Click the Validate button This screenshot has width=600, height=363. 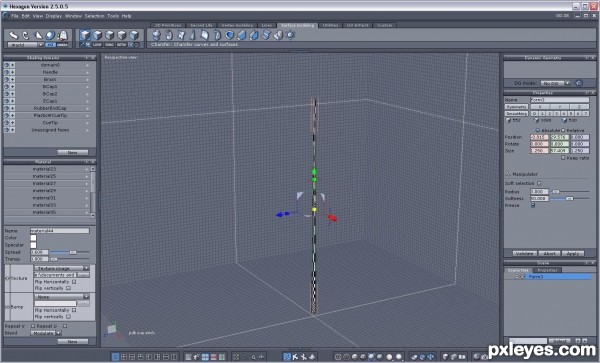point(525,253)
